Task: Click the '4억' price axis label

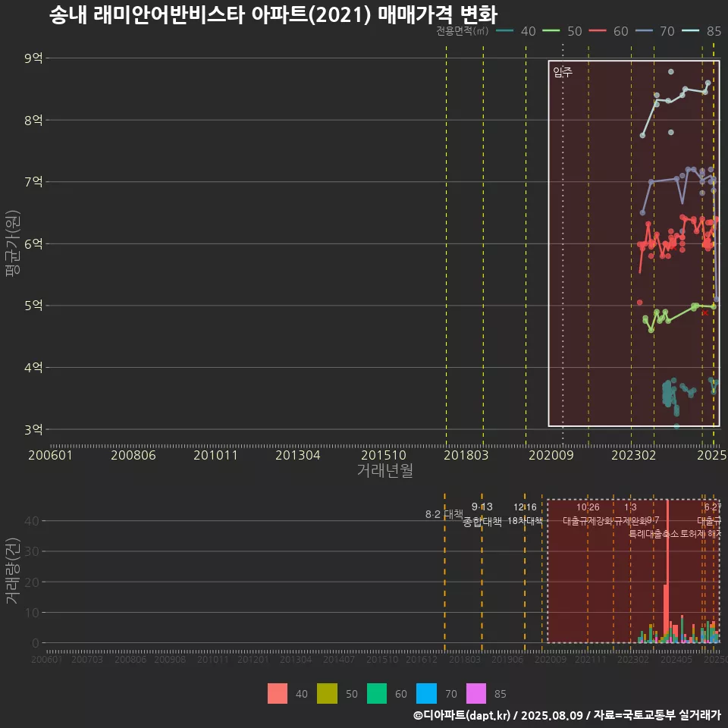Action: [33, 368]
